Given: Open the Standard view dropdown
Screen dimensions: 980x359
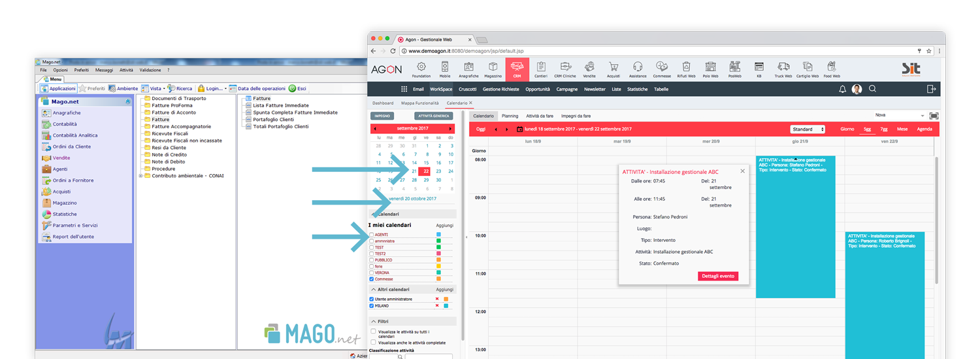Looking at the screenshot, I should [x=808, y=129].
